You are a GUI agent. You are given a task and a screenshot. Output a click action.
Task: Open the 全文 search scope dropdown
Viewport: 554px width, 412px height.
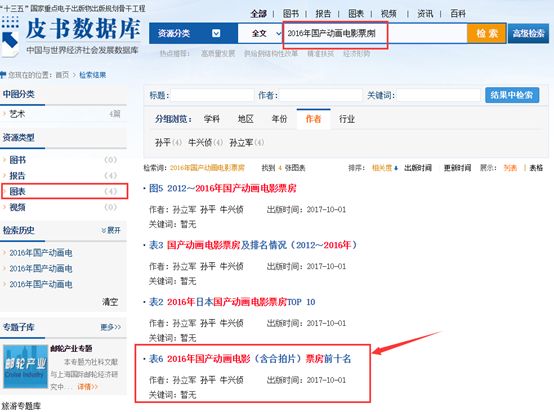(x=266, y=34)
